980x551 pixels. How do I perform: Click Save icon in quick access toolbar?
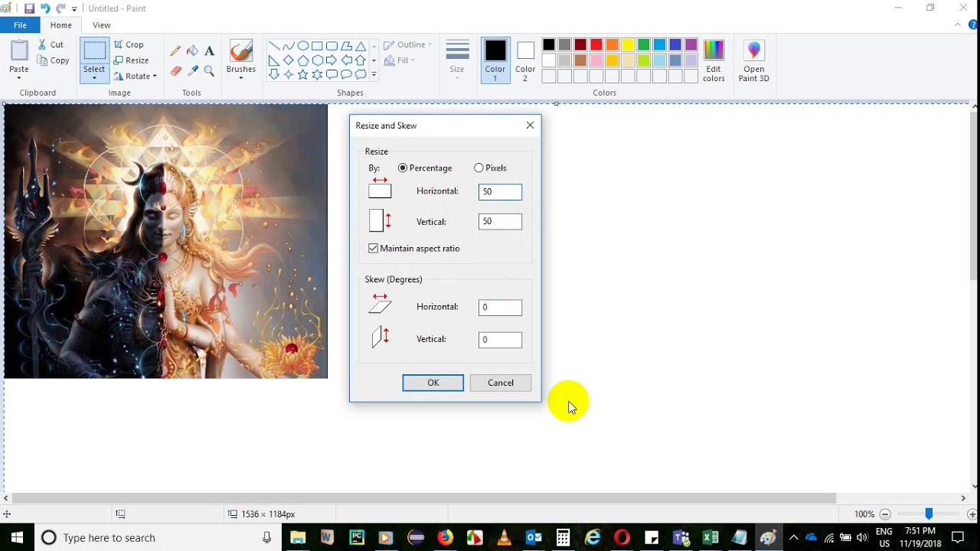pos(29,8)
